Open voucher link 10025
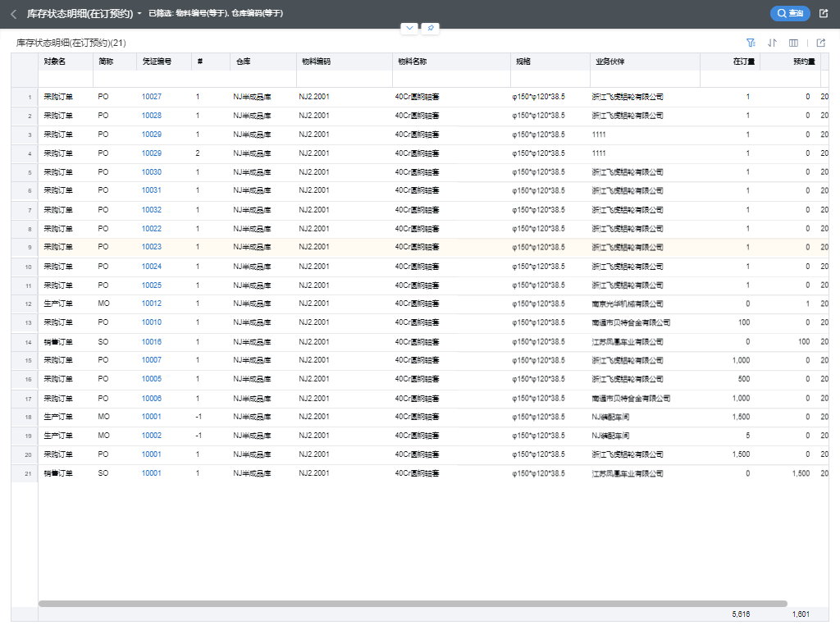 152,285
